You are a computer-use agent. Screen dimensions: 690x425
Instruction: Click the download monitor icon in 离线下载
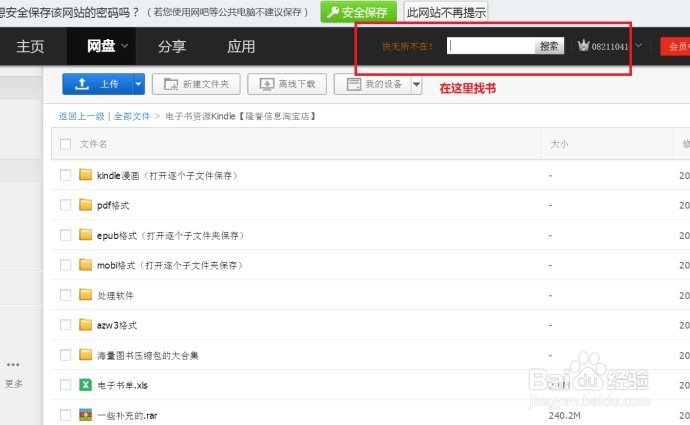[267, 84]
